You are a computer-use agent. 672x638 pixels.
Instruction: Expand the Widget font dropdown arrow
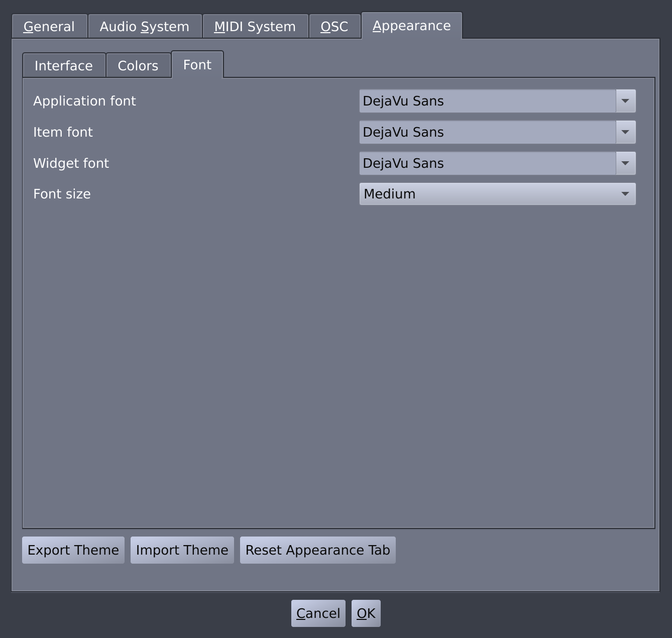(625, 163)
